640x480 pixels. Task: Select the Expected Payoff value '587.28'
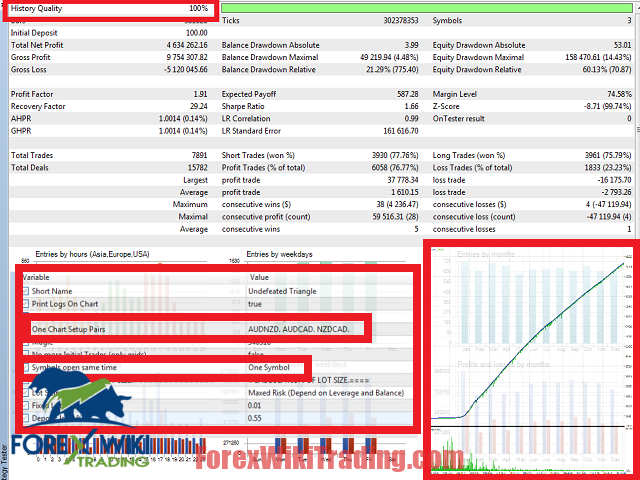408,94
